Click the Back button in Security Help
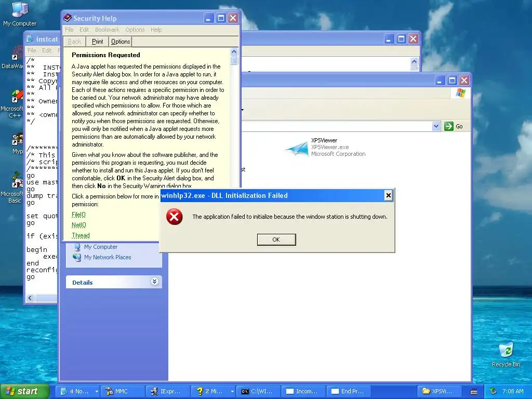The height and width of the screenshot is (399, 532). pos(75,42)
